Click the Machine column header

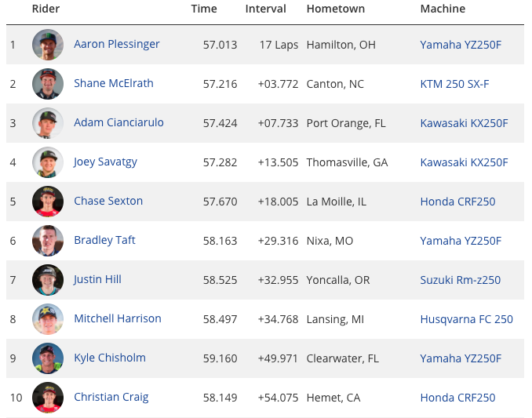(x=443, y=9)
